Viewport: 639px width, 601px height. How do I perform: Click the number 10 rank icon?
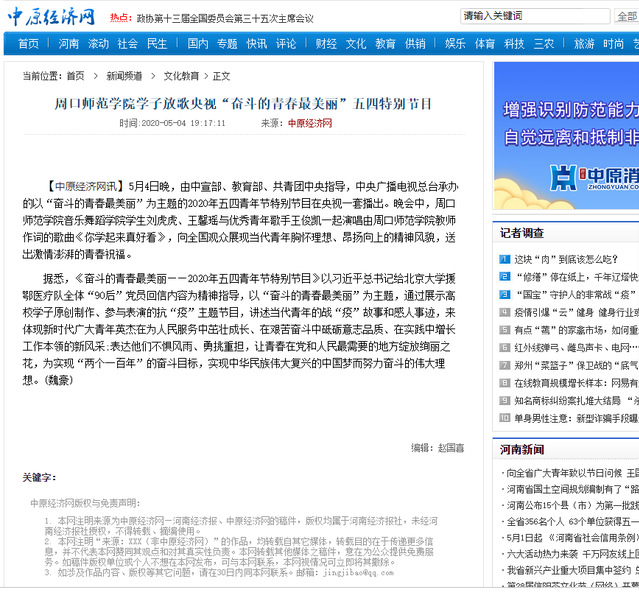coord(505,418)
